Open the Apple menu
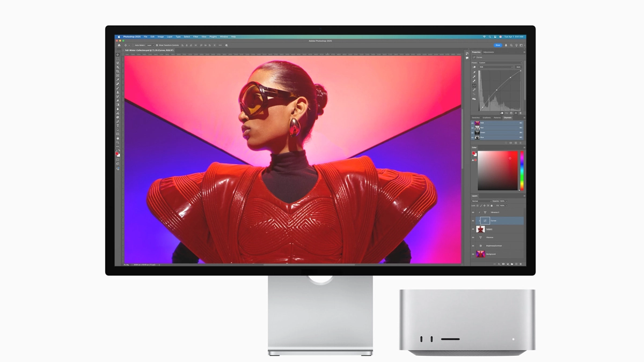Image resolution: width=644 pixels, height=362 pixels. pyautogui.click(x=119, y=36)
